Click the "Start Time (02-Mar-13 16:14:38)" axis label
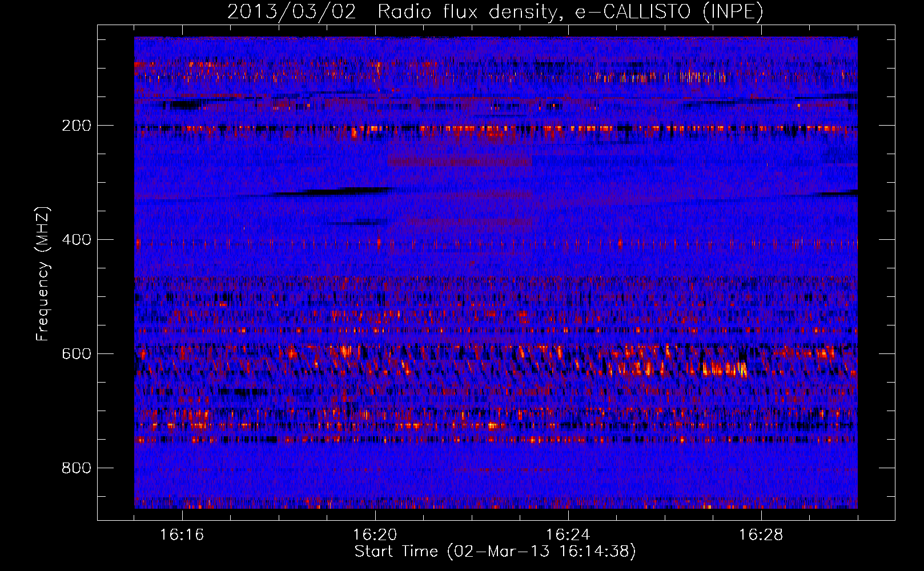Viewport: 924px width, 571px height. click(495, 552)
